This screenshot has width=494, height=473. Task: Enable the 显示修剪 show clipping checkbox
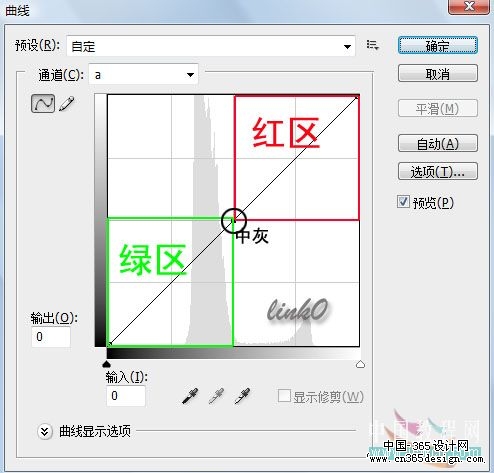point(284,396)
